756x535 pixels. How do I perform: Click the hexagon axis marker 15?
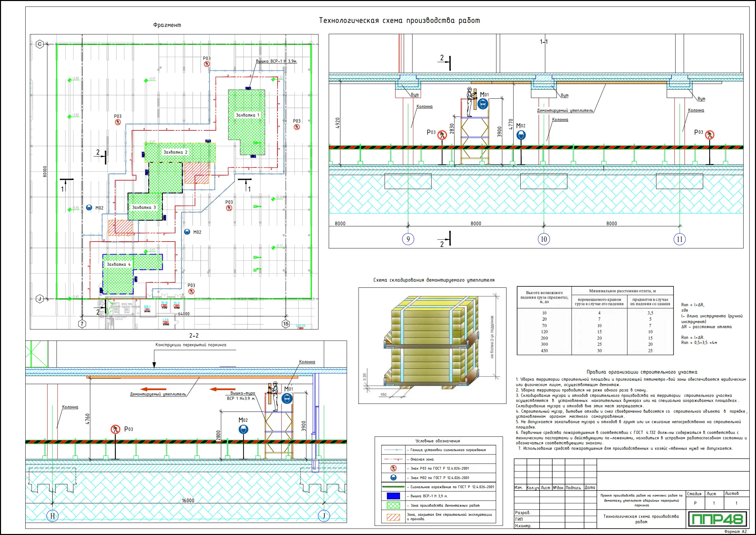pyautogui.click(x=286, y=324)
